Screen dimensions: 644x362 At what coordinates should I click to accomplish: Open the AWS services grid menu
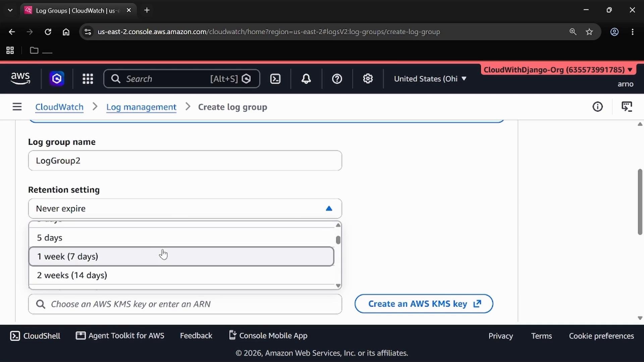(x=88, y=79)
